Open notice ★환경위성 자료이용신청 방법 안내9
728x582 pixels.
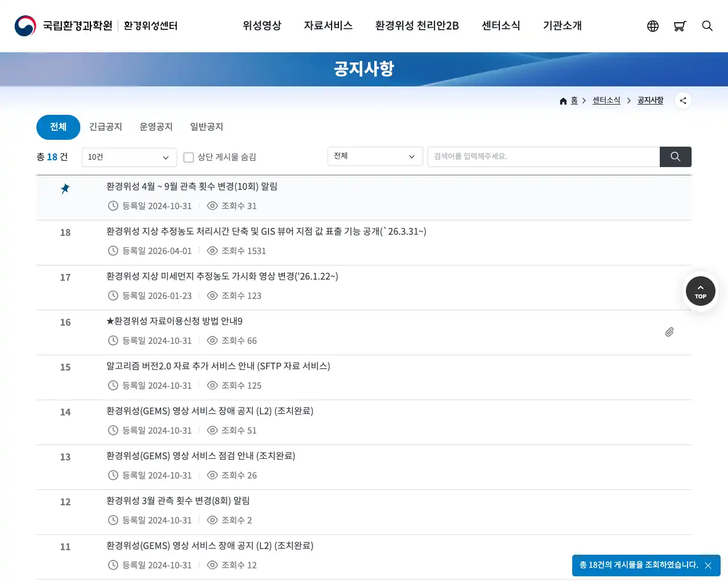pos(175,321)
